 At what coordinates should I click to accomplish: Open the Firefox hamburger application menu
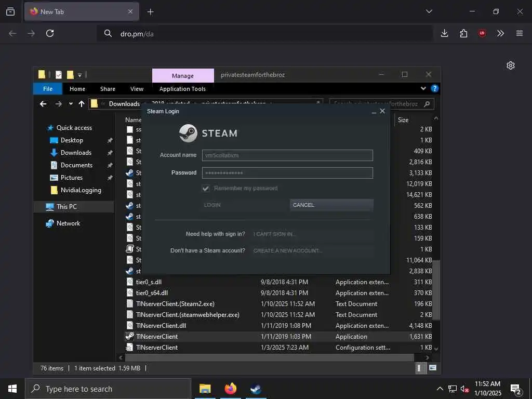coord(520,33)
